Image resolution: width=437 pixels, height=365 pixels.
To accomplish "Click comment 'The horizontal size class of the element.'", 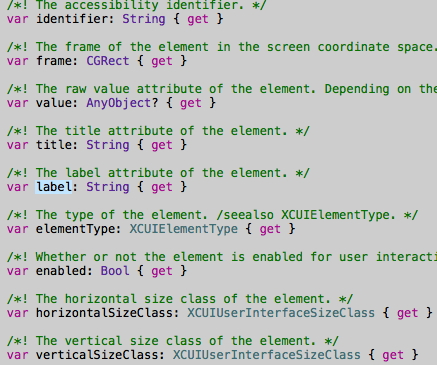I will tap(180, 299).
